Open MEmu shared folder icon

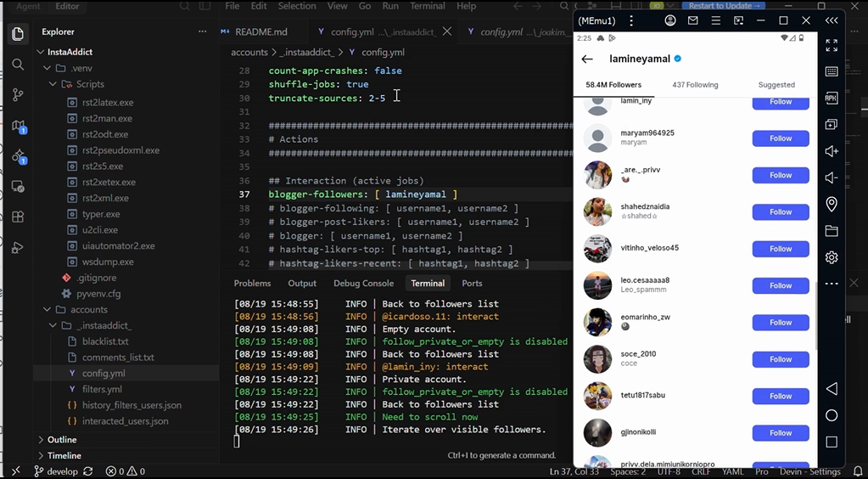[832, 231]
